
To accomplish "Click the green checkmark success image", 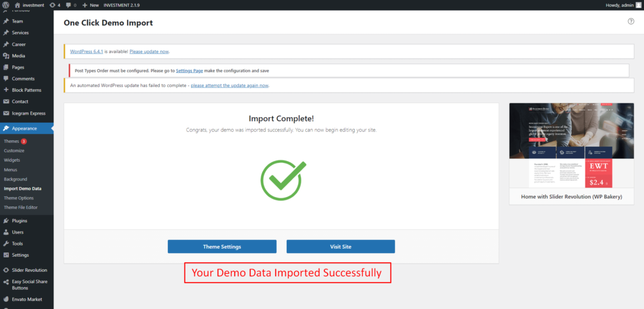I will pyautogui.click(x=283, y=181).
